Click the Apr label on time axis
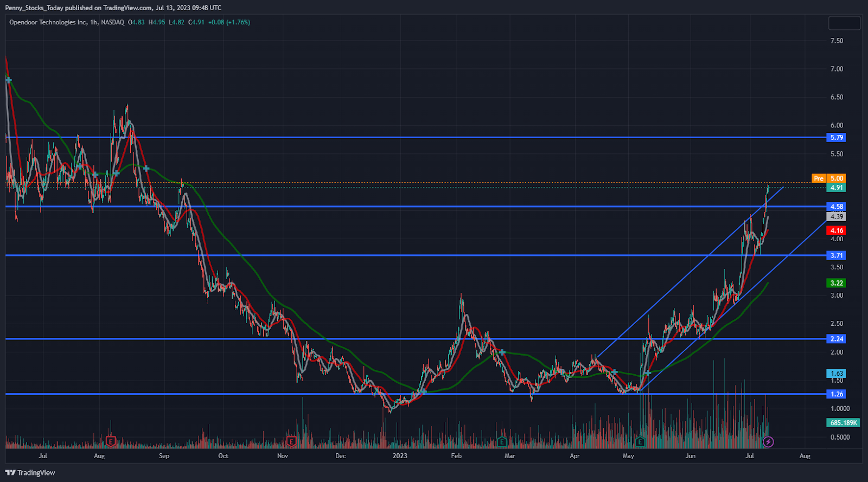The width and height of the screenshot is (868, 482). point(575,456)
